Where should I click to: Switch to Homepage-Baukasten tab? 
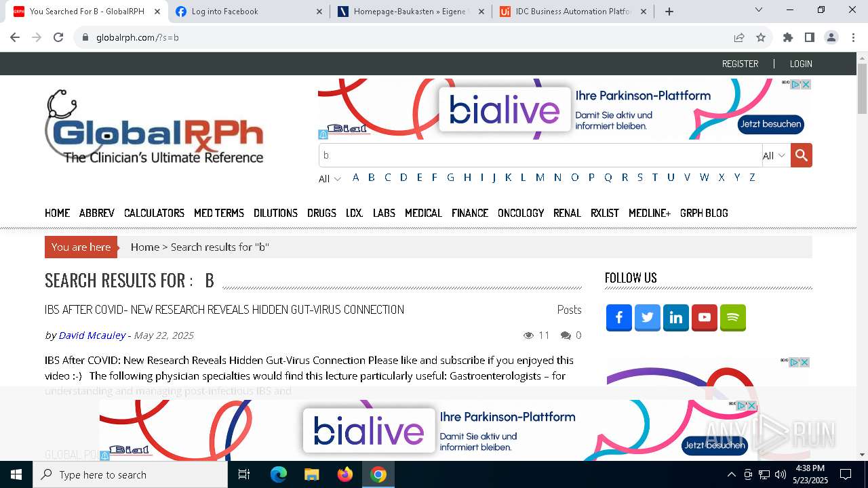click(x=410, y=12)
